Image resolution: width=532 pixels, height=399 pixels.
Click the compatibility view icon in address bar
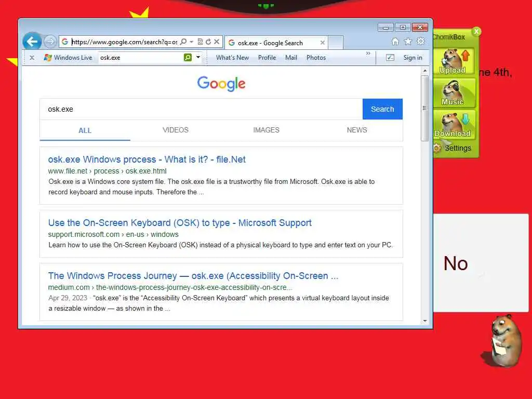click(200, 42)
